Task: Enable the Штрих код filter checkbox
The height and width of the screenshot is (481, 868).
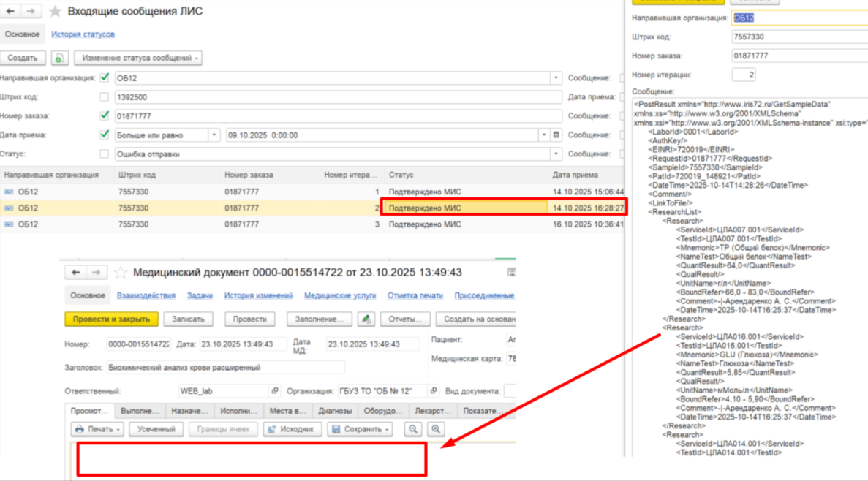Action: [x=104, y=97]
